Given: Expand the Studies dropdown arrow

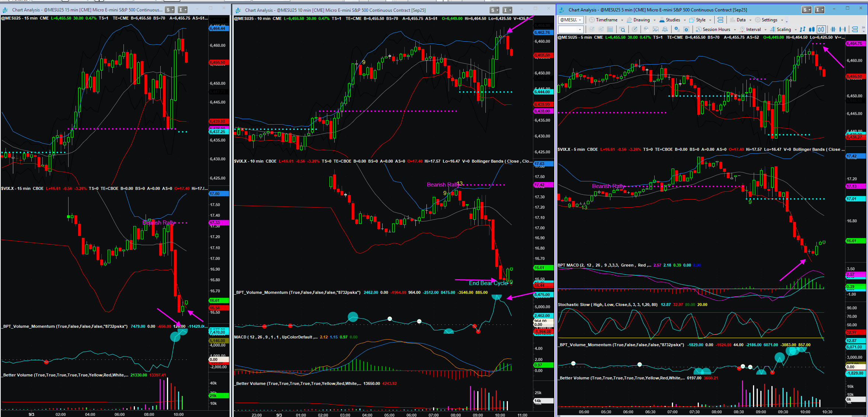Looking at the screenshot, I should tap(685, 20).
